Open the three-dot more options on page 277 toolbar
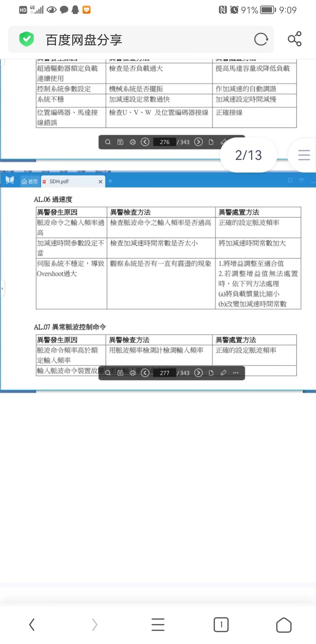This screenshot has width=316, height=644. point(236,373)
